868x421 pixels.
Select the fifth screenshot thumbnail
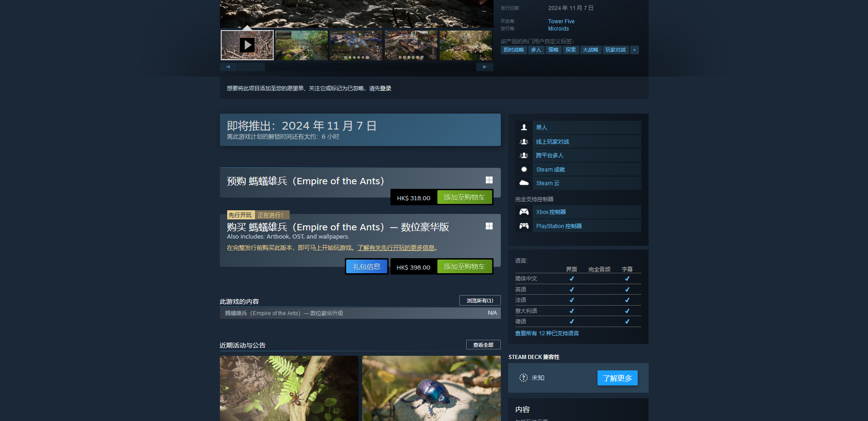click(466, 45)
